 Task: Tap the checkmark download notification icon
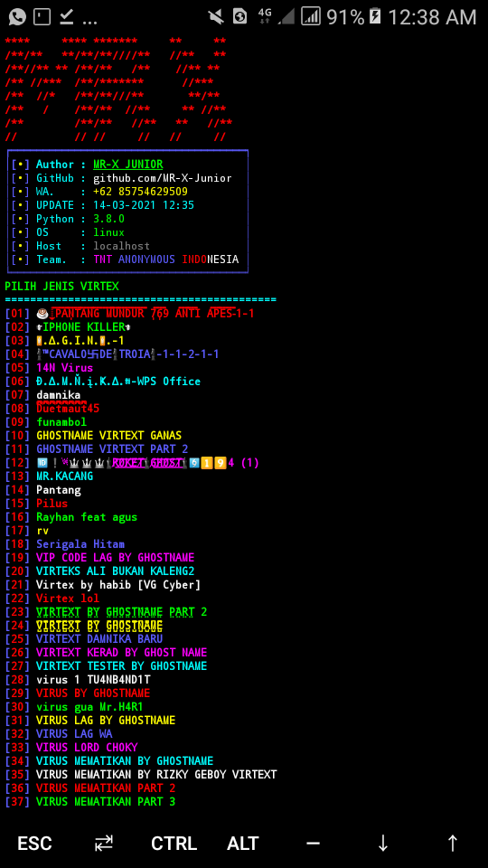[67, 16]
